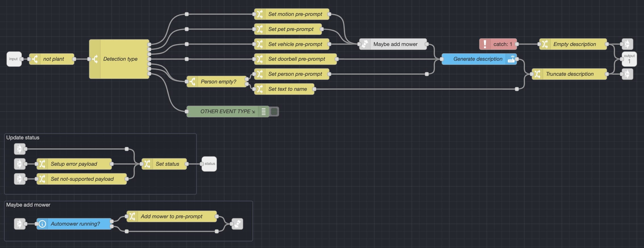Select the 'Truncate description' node label

[570, 74]
